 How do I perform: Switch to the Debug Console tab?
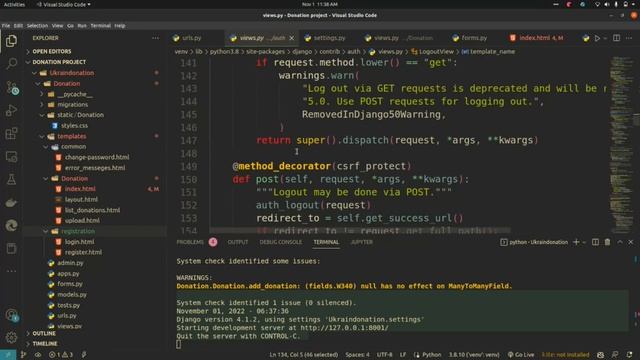pyautogui.click(x=281, y=242)
